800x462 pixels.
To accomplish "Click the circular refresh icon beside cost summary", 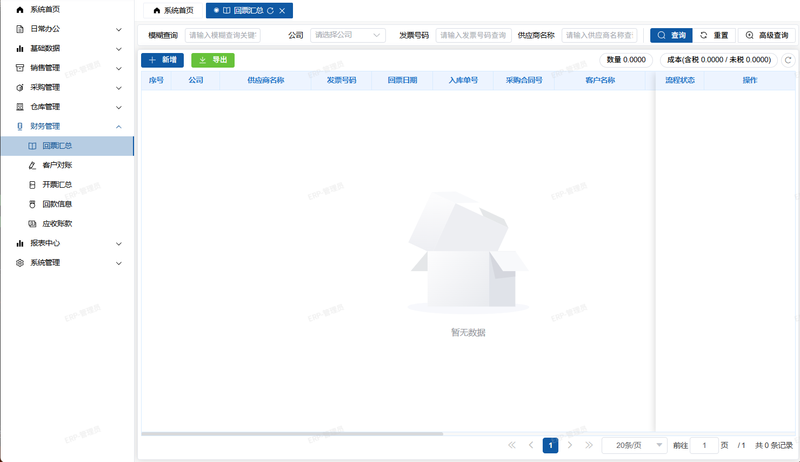I will coord(788,60).
